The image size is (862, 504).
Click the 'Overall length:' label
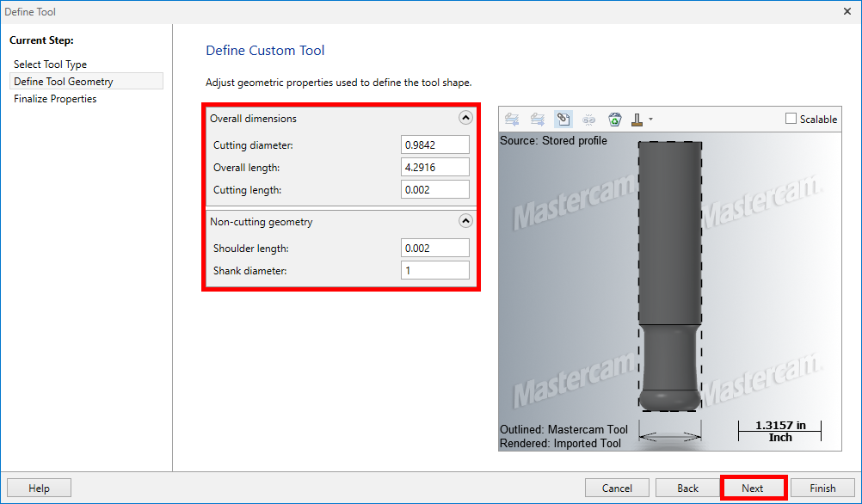[246, 168]
